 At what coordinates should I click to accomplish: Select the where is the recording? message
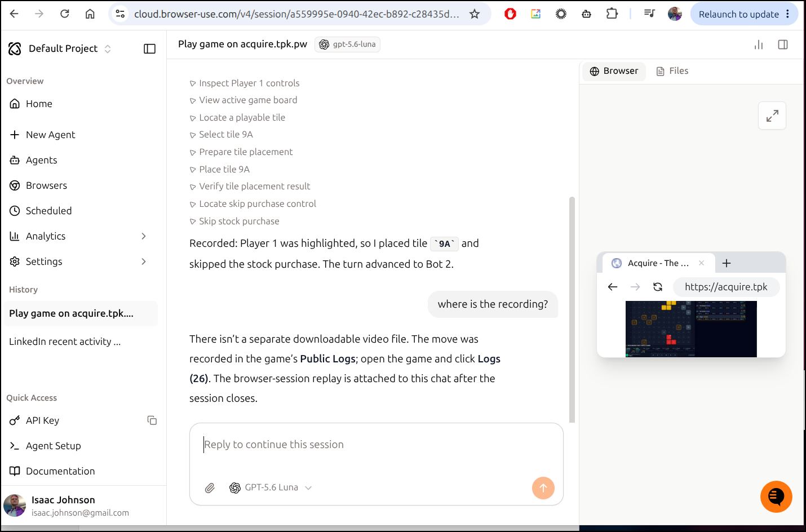[x=493, y=304]
